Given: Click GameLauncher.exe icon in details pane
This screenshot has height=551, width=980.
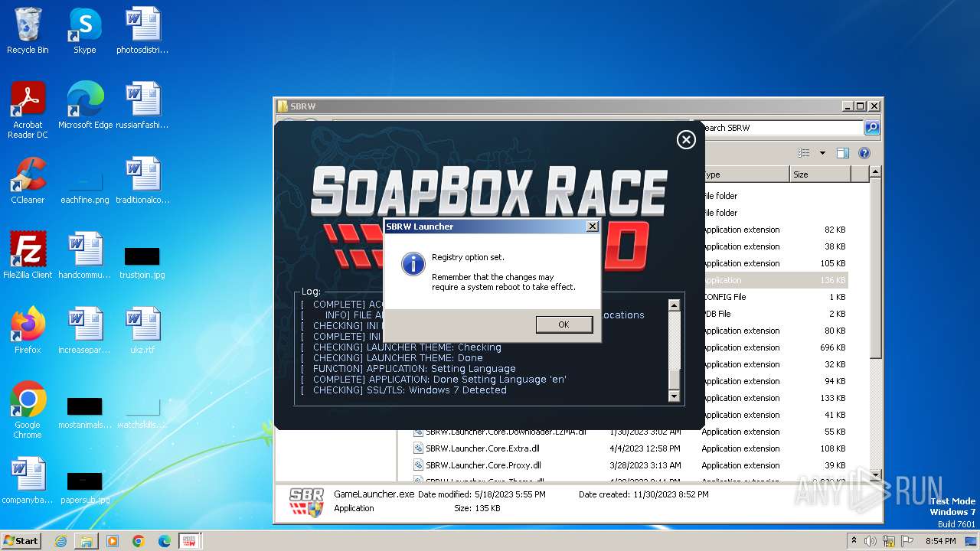Looking at the screenshot, I should click(x=306, y=502).
